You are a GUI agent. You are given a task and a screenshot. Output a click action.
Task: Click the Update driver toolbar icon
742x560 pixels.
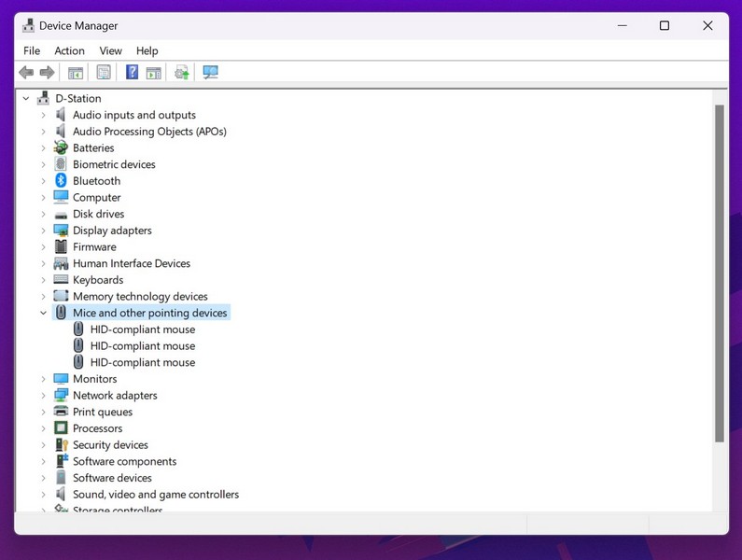click(182, 73)
